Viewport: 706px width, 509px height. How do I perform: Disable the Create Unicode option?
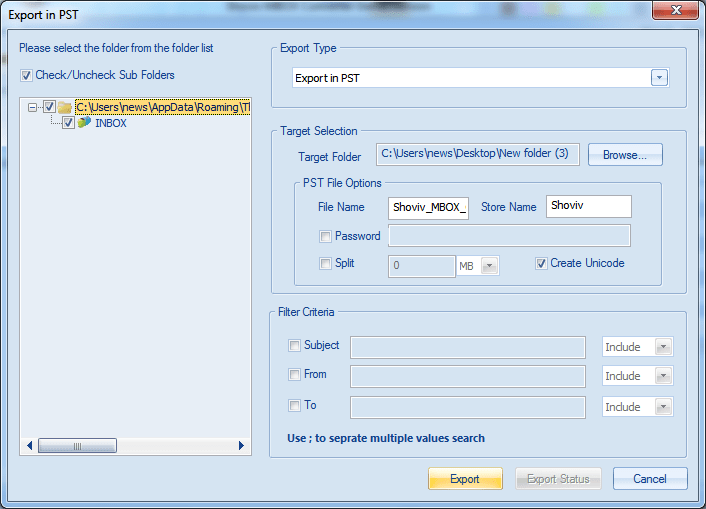click(542, 264)
